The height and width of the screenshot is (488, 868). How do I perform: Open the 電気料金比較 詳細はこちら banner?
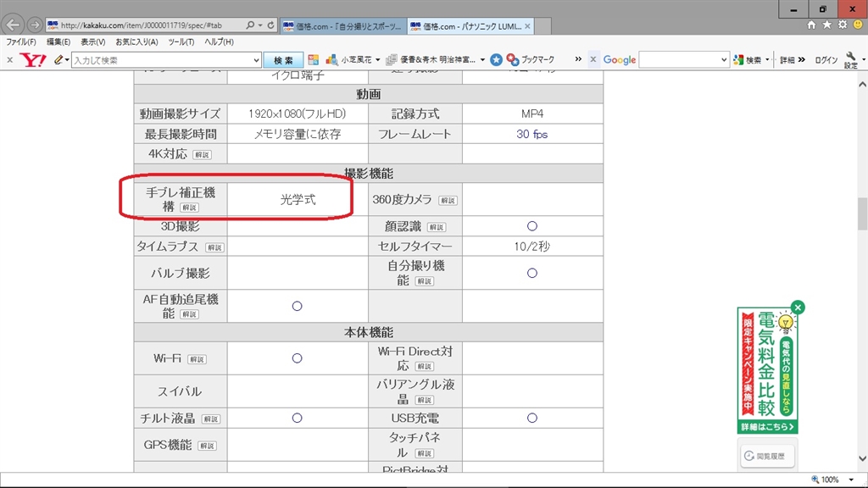click(x=767, y=427)
